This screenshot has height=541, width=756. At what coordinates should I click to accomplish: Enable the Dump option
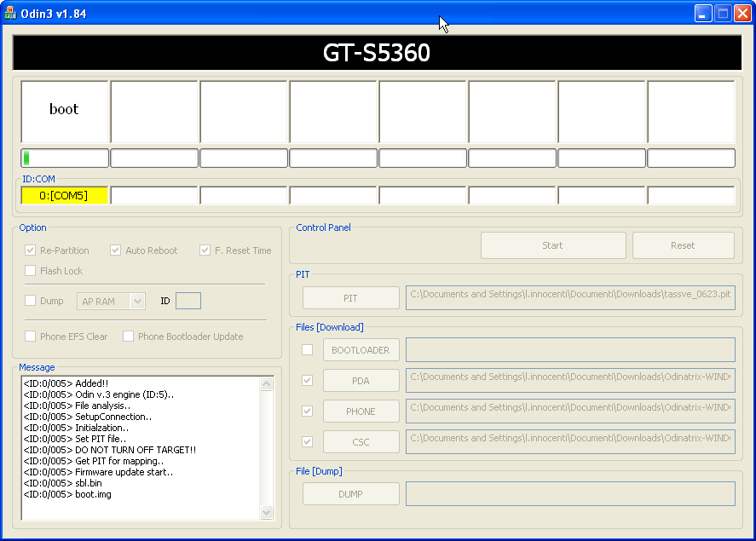click(30, 301)
